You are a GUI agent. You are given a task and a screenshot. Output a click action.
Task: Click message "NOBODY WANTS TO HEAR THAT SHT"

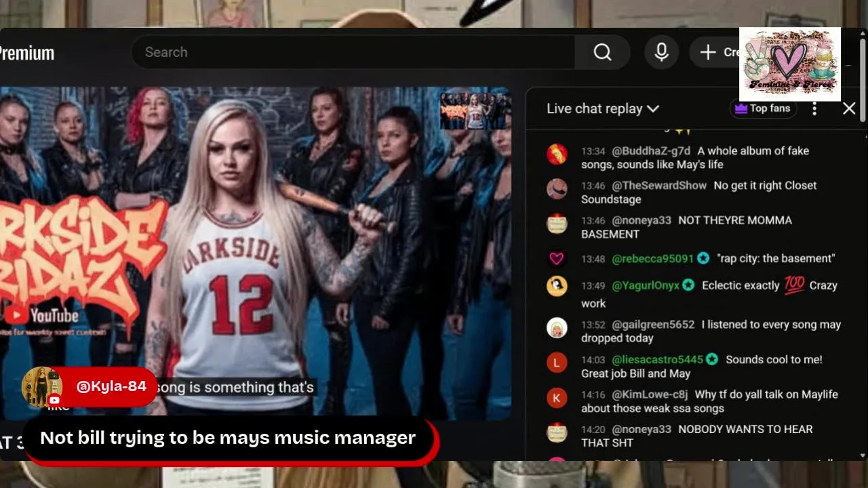pyautogui.click(x=697, y=436)
